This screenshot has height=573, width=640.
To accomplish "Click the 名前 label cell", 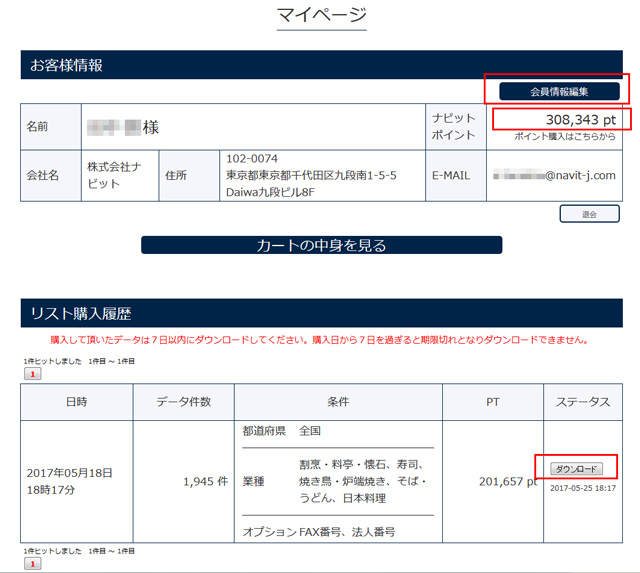I will [51, 127].
